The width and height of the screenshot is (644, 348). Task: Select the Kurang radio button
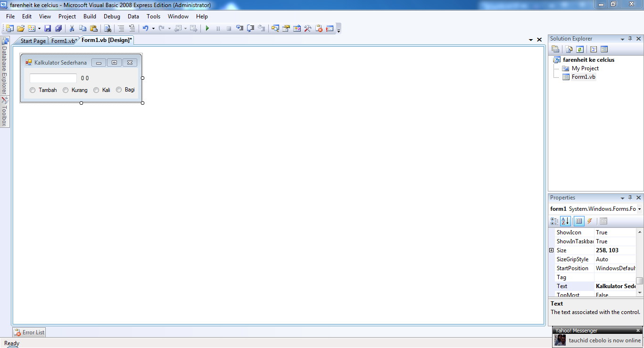click(66, 90)
